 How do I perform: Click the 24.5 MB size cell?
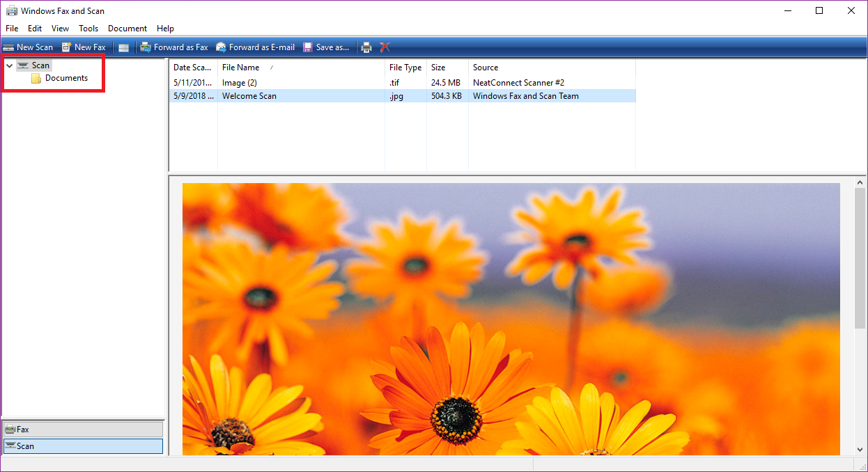pos(446,83)
